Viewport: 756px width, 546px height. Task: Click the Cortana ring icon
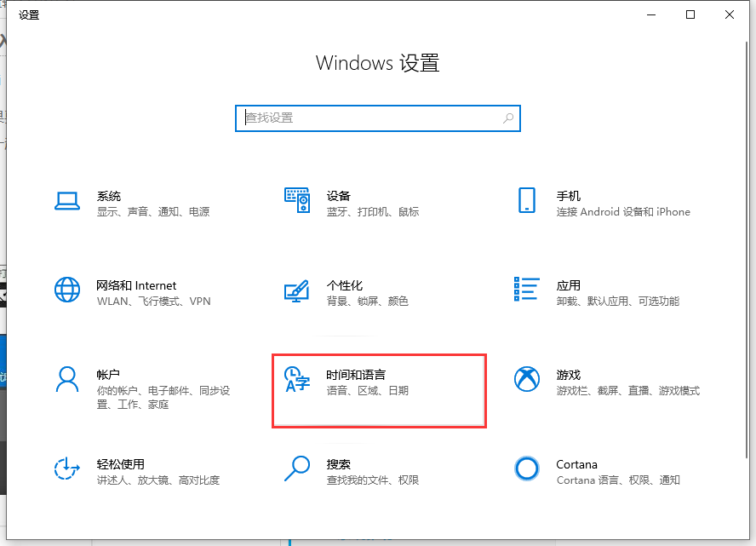(x=527, y=469)
